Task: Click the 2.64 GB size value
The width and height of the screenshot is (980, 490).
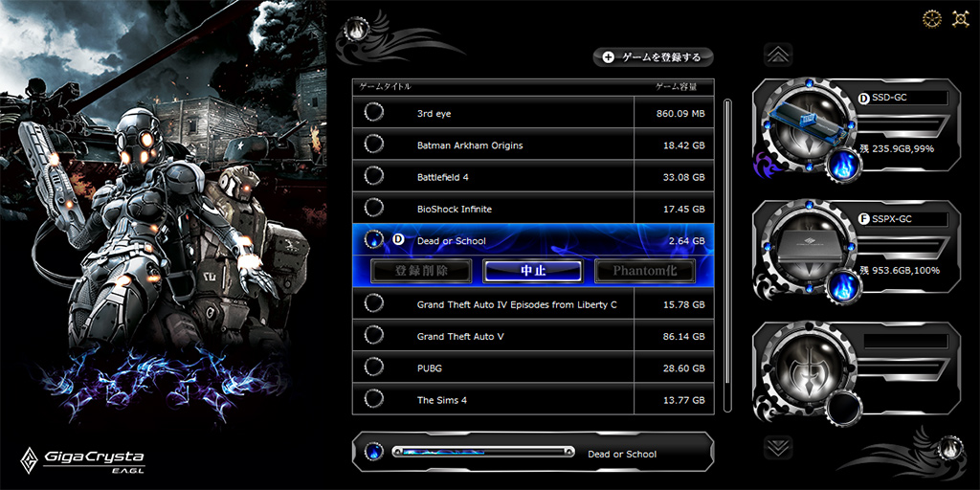Action: (686, 240)
